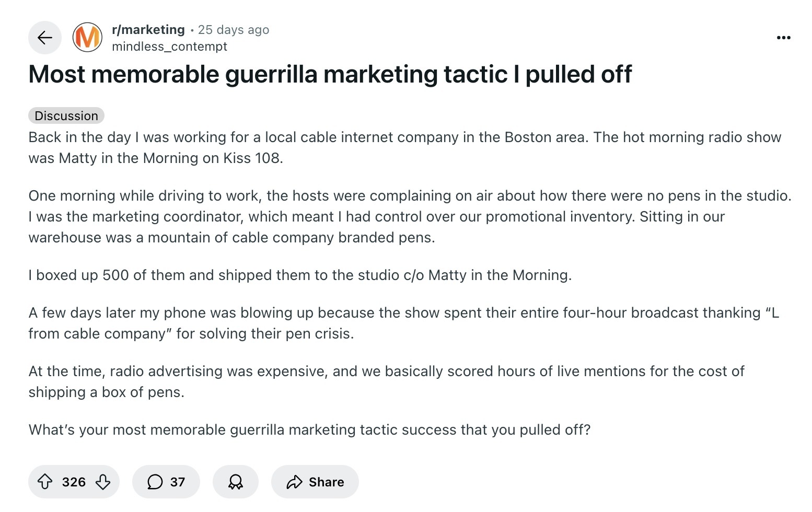Viewport: 812px width, 512px height.
Task: Open the r/marketing community avatar
Action: click(88, 37)
